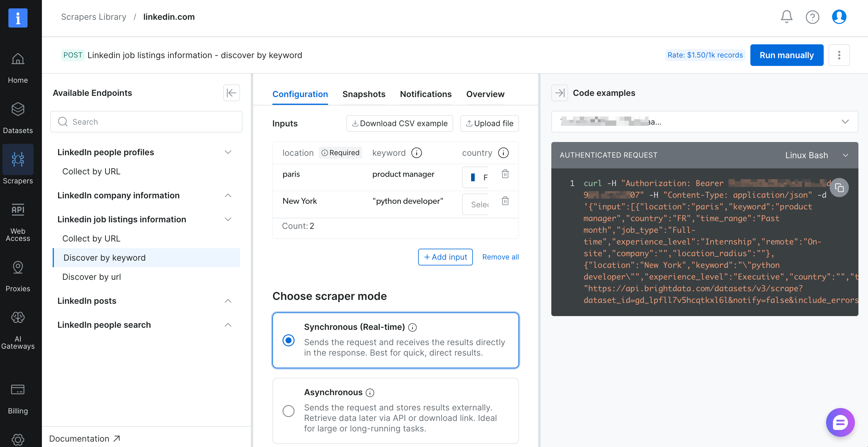This screenshot has height=447, width=868.
Task: Copy the curl code example
Action: click(x=839, y=188)
